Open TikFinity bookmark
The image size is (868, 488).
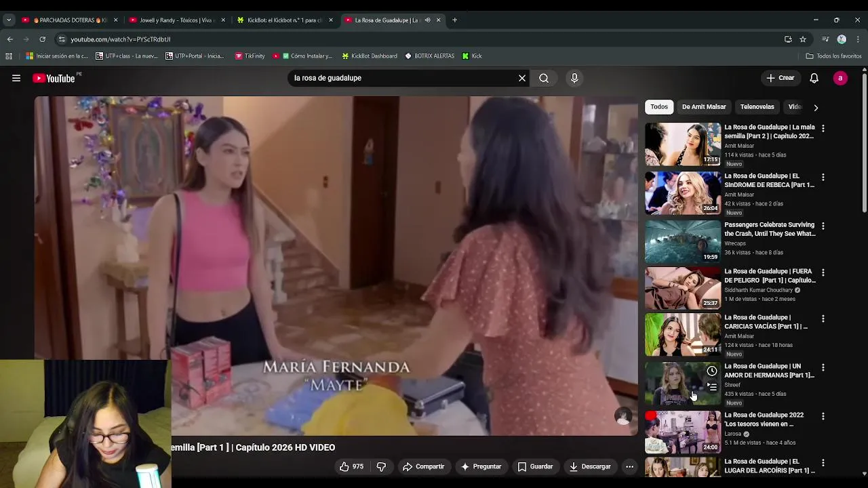[x=250, y=56]
